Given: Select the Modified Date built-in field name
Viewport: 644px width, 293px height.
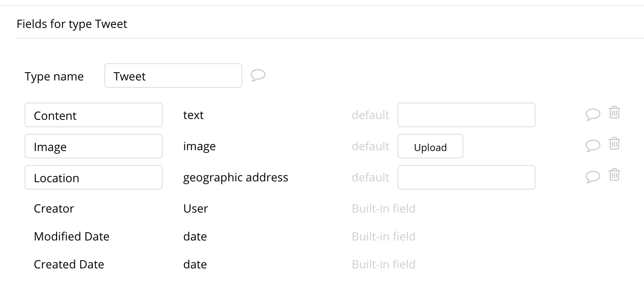Looking at the screenshot, I should click(71, 237).
